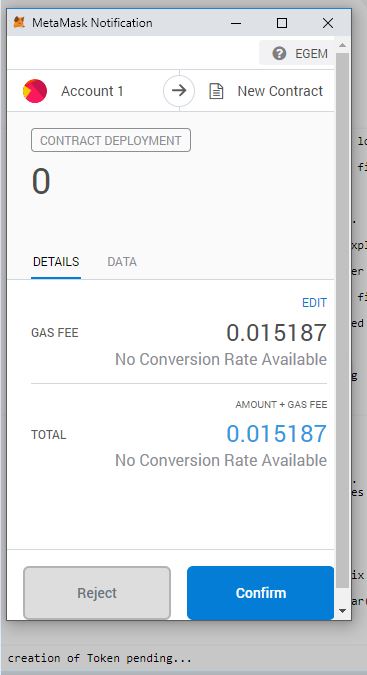Click the gas fee value 0.015187
The height and width of the screenshot is (675, 367).
click(277, 333)
